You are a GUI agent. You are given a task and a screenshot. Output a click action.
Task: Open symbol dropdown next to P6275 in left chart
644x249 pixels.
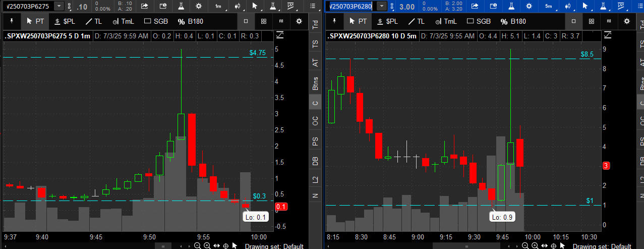click(x=59, y=6)
